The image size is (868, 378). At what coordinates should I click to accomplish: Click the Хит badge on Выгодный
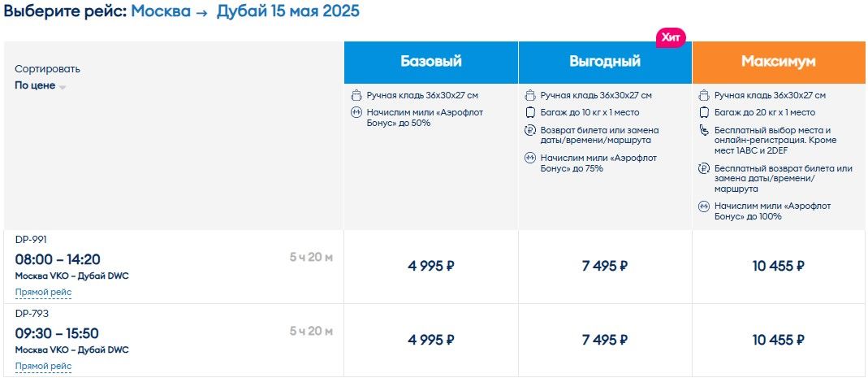pyautogui.click(x=671, y=37)
